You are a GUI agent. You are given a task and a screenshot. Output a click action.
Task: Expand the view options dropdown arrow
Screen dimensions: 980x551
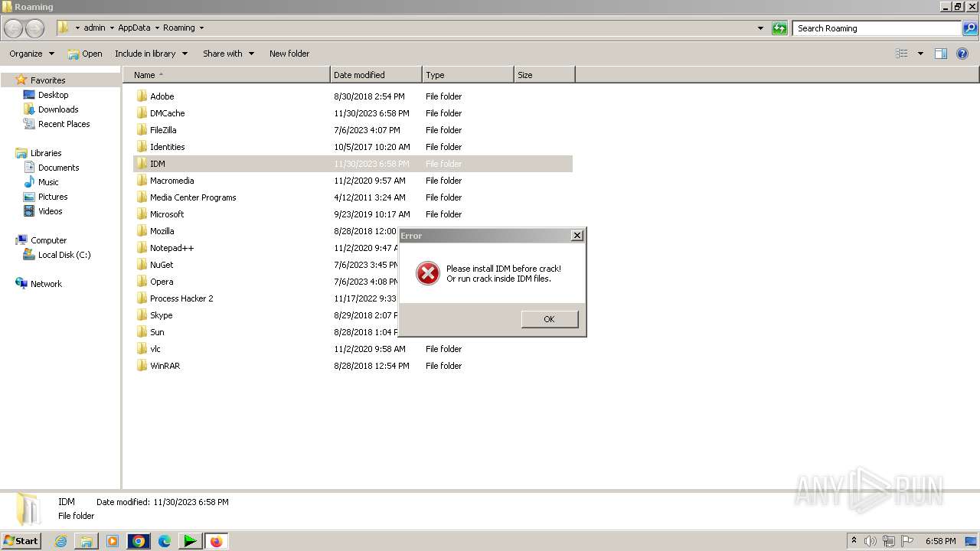[920, 54]
